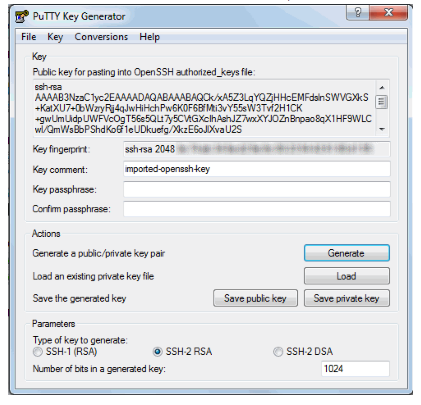Click 'Save the generated key' text
The height and width of the screenshot is (405, 421).
click(79, 298)
